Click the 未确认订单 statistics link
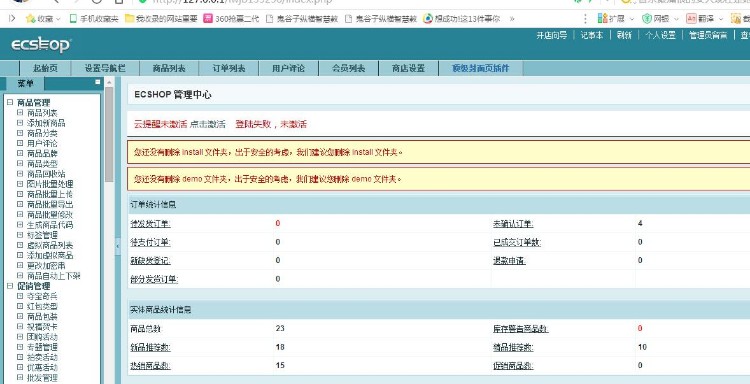750x384 pixels. click(x=513, y=224)
